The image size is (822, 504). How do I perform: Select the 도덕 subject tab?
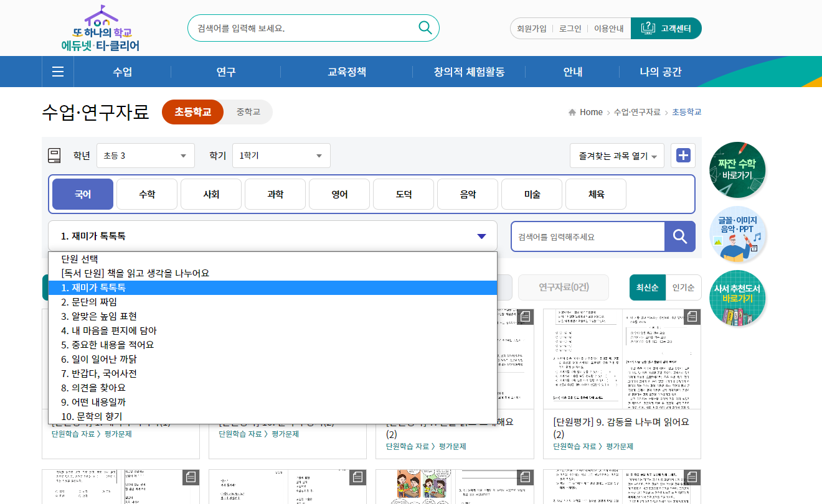404,194
